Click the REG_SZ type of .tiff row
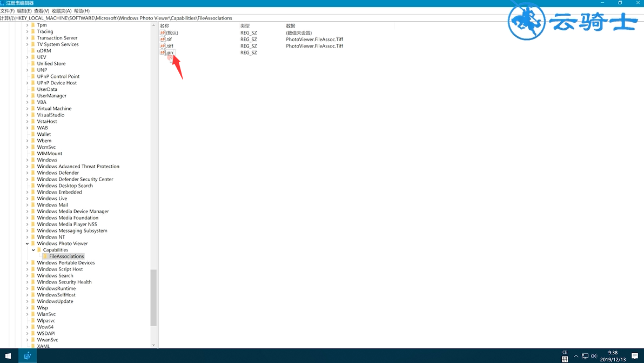Image resolution: width=644 pixels, height=363 pixels. click(x=249, y=46)
